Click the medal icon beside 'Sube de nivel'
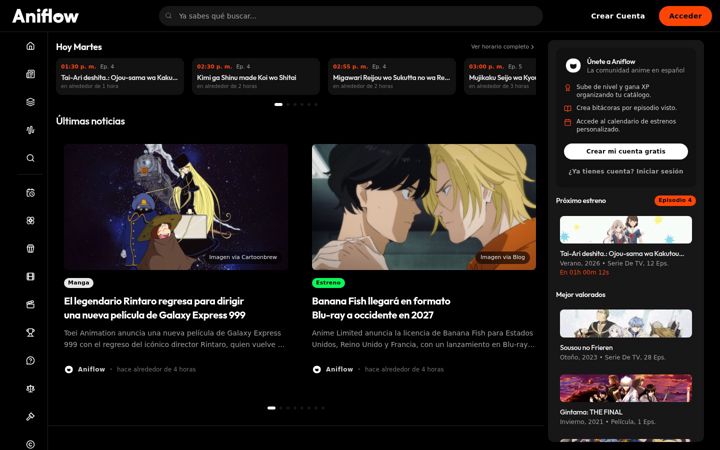The image size is (720, 450). click(x=568, y=87)
